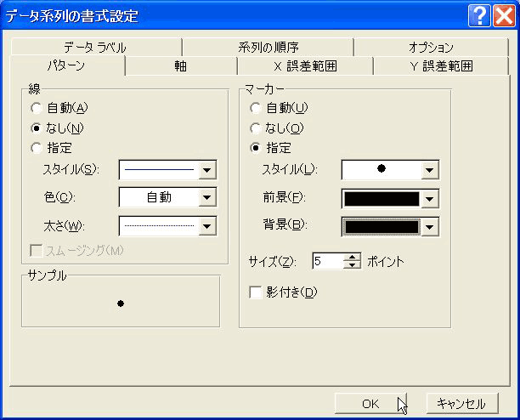The height and width of the screenshot is (420, 520).
Task: Enable the 影付き(D) shadow checkbox
Action: point(255,292)
